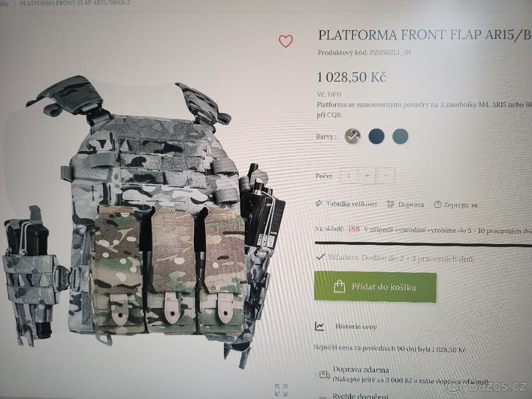Decrease quantity with minus button
532x399 pixels.
point(386,176)
